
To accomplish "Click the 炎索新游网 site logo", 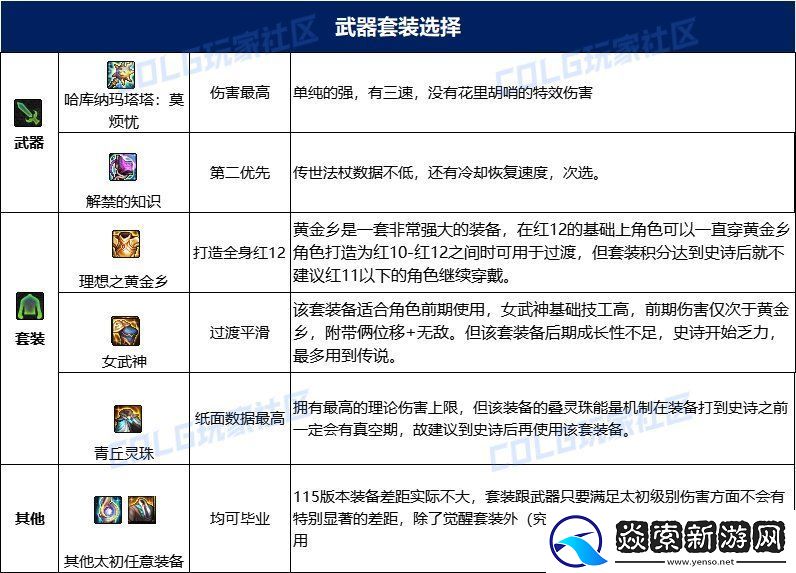I will click(x=669, y=540).
